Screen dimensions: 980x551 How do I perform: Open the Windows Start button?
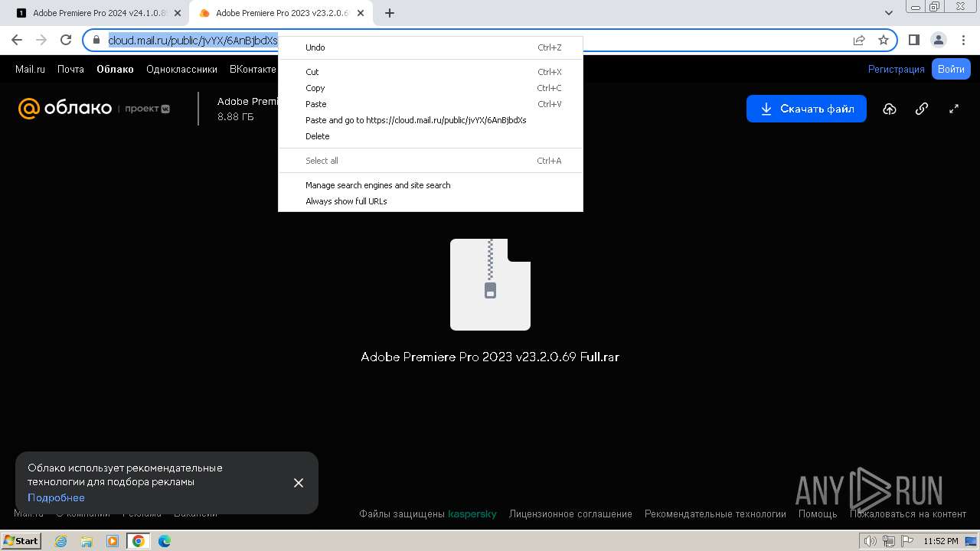pos(21,541)
